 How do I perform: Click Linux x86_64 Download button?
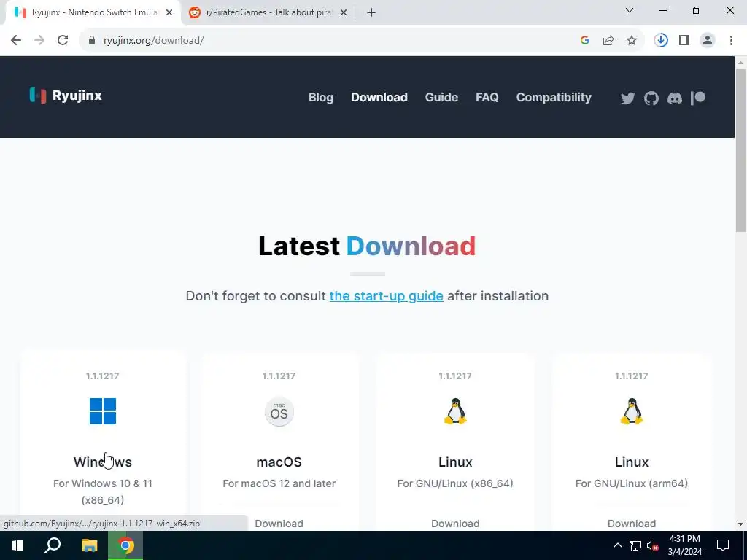click(455, 524)
